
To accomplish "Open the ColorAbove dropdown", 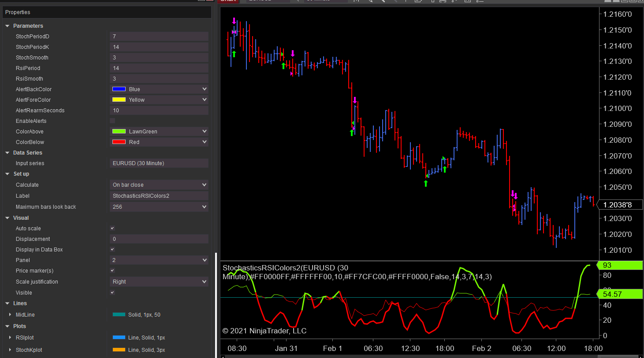I will tap(159, 131).
